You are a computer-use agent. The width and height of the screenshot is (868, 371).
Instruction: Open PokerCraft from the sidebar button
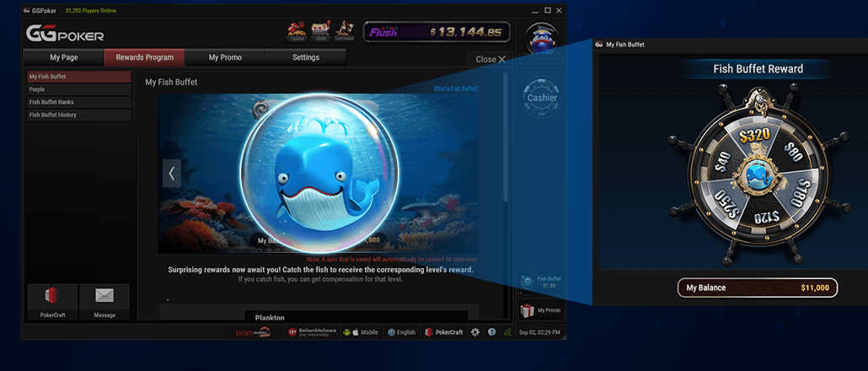coord(52,302)
